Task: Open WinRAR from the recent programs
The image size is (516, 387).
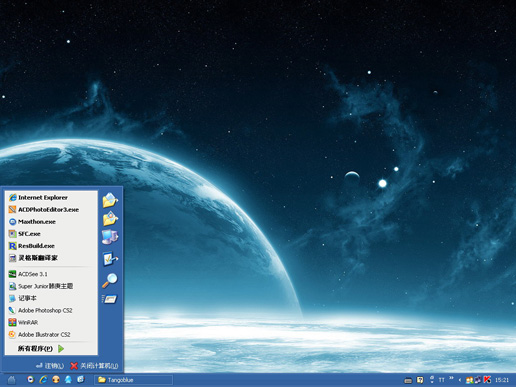Action: [51, 322]
